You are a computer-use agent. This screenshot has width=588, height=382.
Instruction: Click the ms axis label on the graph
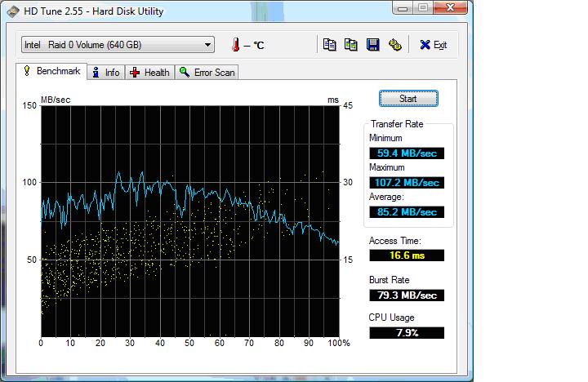click(x=333, y=100)
